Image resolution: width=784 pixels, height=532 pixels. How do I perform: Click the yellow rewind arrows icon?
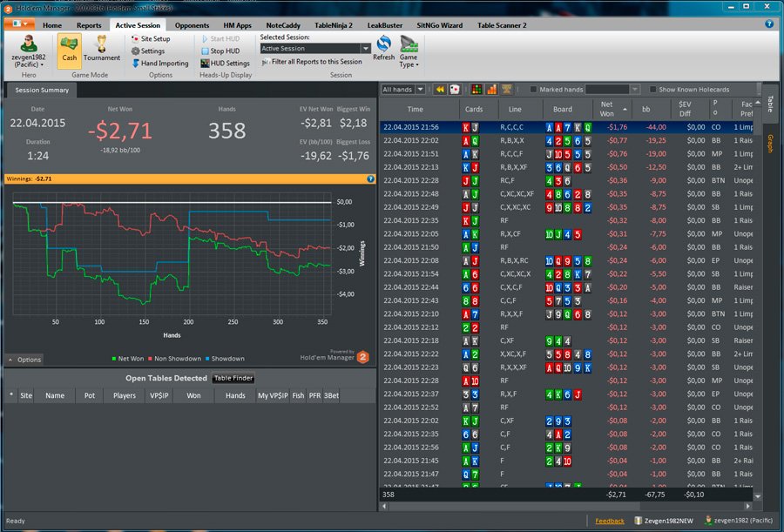[x=440, y=90]
